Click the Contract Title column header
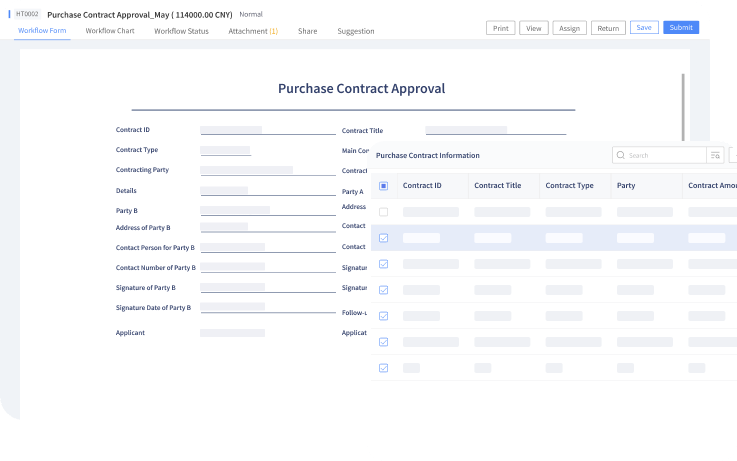This screenshot has width=737, height=461. [x=498, y=186]
